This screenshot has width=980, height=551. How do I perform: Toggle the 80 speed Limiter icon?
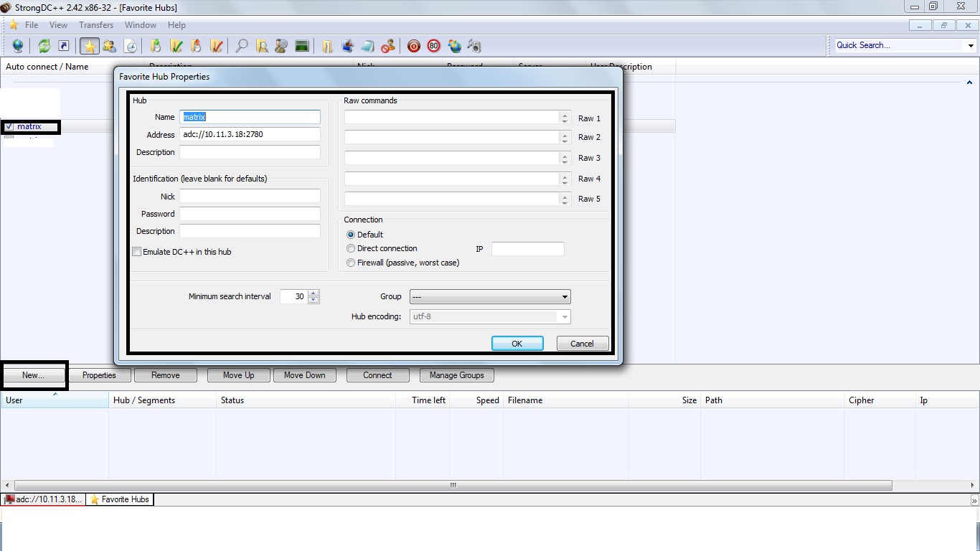(434, 46)
